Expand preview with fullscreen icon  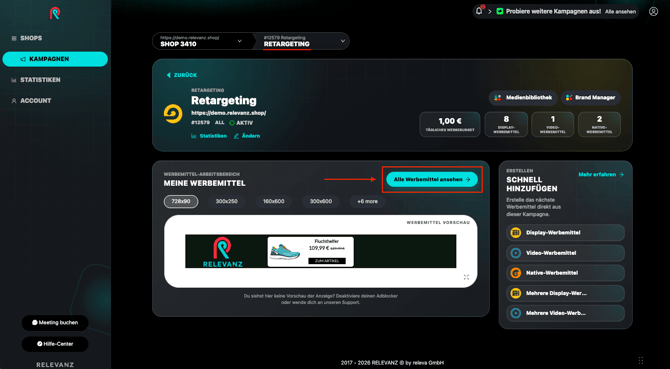(466, 277)
